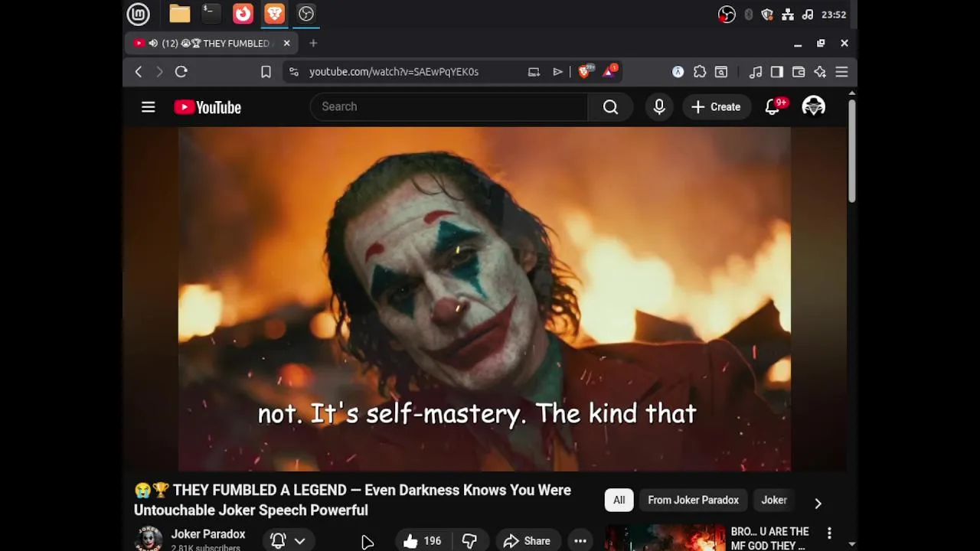This screenshot has height=551, width=980.
Task: Open the browser main hamburger menu
Action: [841, 72]
